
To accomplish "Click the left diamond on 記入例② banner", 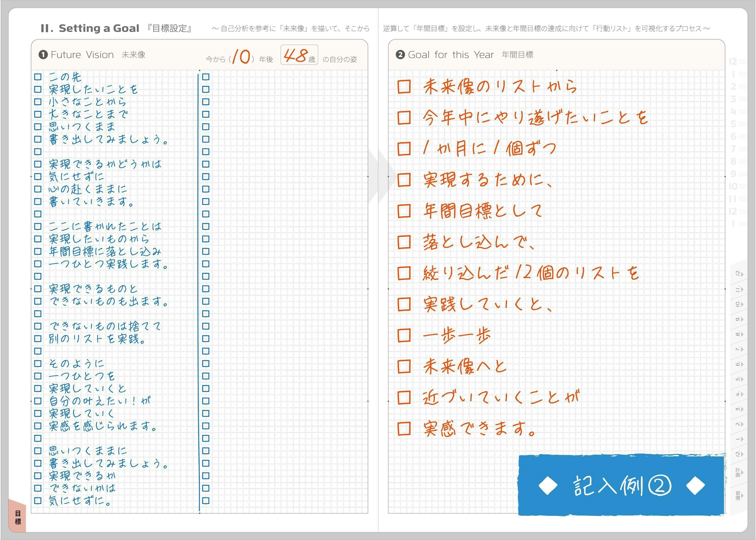I will pyautogui.click(x=548, y=486).
